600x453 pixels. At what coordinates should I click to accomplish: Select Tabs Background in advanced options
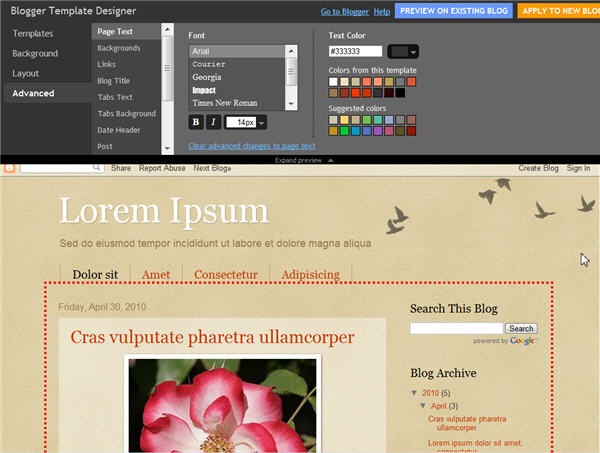coord(126,114)
